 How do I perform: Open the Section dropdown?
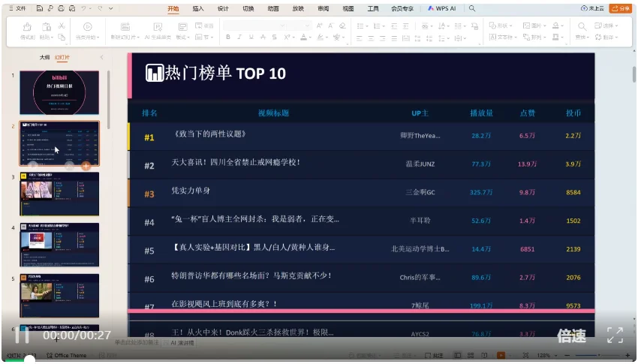tap(204, 37)
